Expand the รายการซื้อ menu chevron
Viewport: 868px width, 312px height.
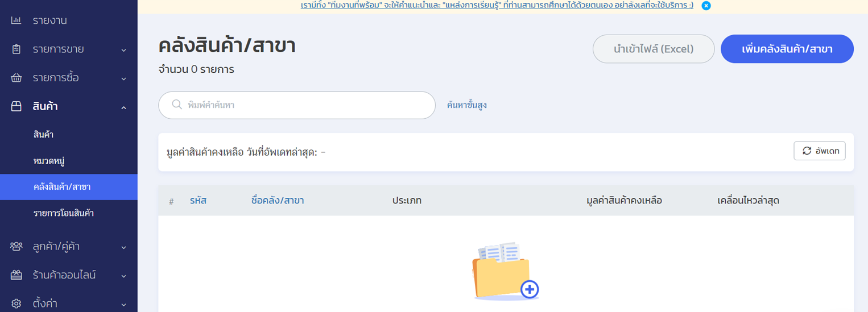coord(123,78)
